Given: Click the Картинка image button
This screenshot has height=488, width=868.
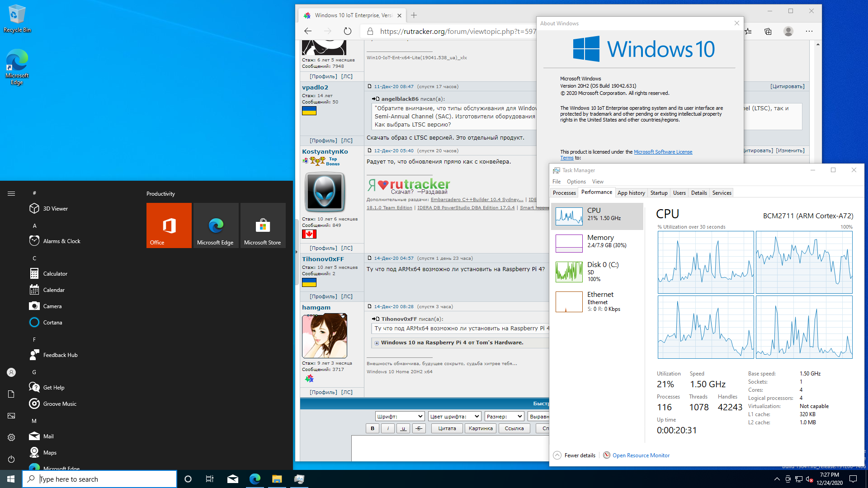Looking at the screenshot, I should tap(481, 428).
